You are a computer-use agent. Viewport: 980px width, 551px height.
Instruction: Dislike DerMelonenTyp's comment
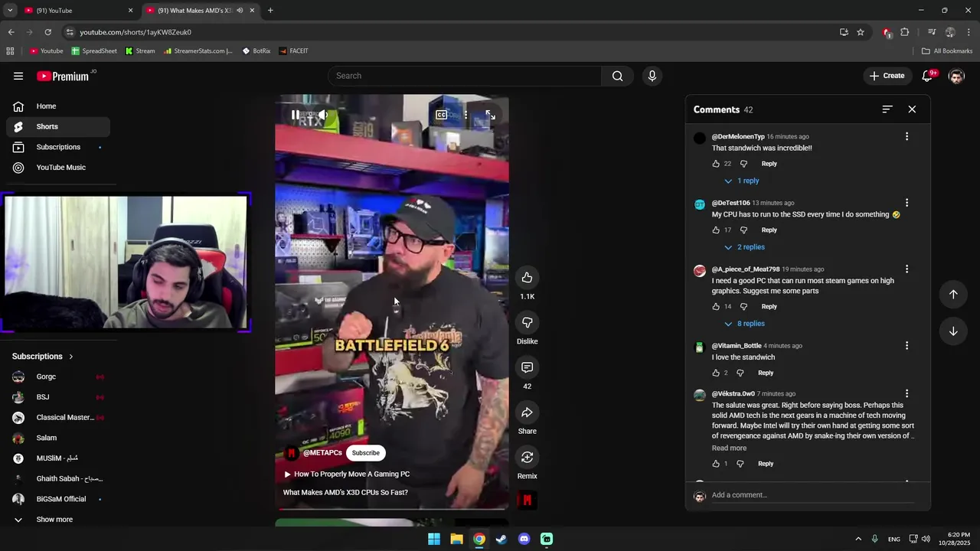[x=743, y=164]
